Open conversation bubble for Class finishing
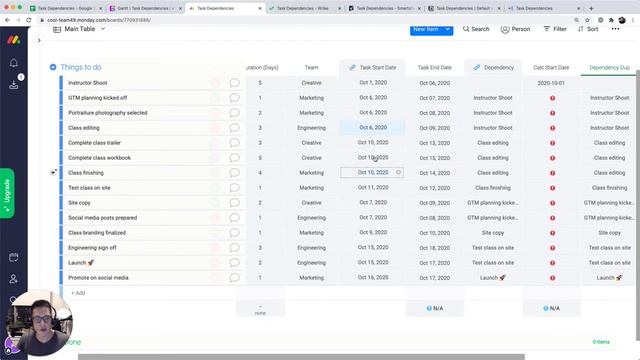640x360 pixels. (x=234, y=173)
